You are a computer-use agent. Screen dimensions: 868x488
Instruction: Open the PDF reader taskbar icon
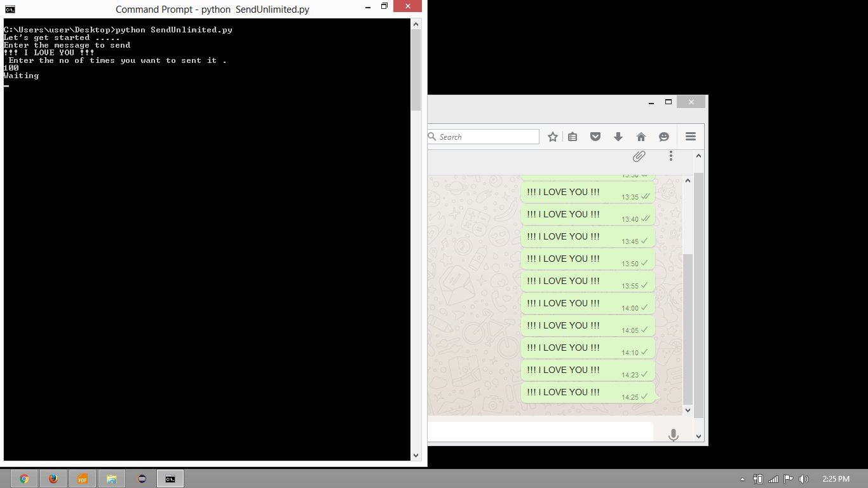83,479
